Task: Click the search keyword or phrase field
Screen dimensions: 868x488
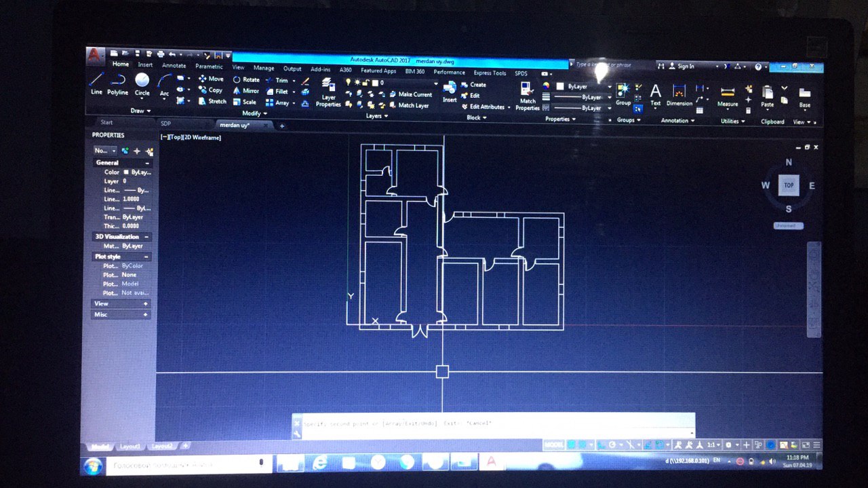Action: pos(612,65)
